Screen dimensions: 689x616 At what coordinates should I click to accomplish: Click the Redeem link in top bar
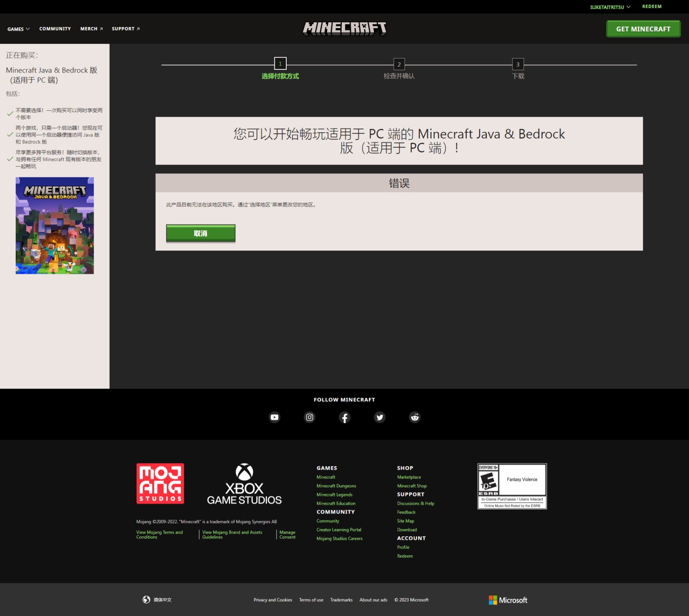pos(652,7)
